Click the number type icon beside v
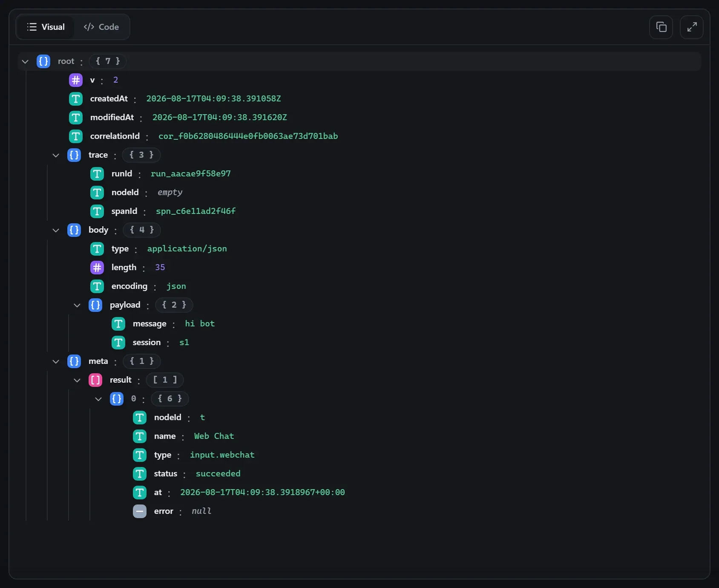Image resolution: width=719 pixels, height=588 pixels. click(76, 80)
